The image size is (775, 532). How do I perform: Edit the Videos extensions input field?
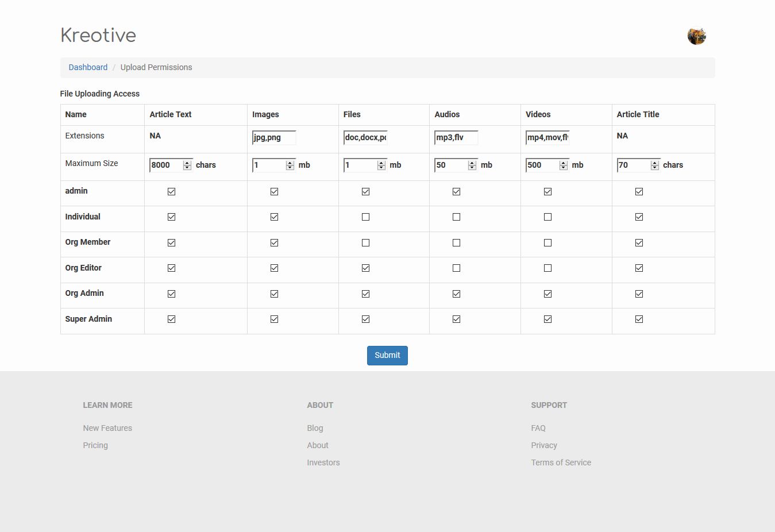click(x=547, y=138)
